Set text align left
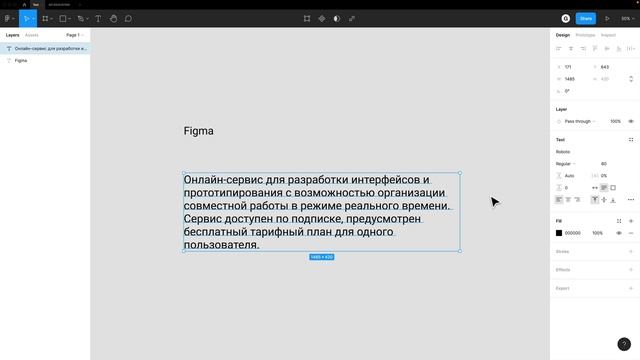Viewport: 640px width, 360px height. [x=559, y=200]
